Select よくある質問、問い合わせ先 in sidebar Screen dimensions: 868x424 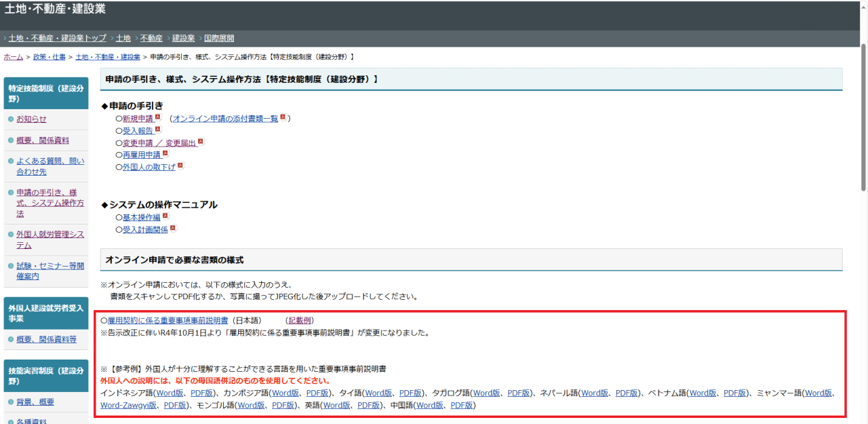tap(50, 166)
